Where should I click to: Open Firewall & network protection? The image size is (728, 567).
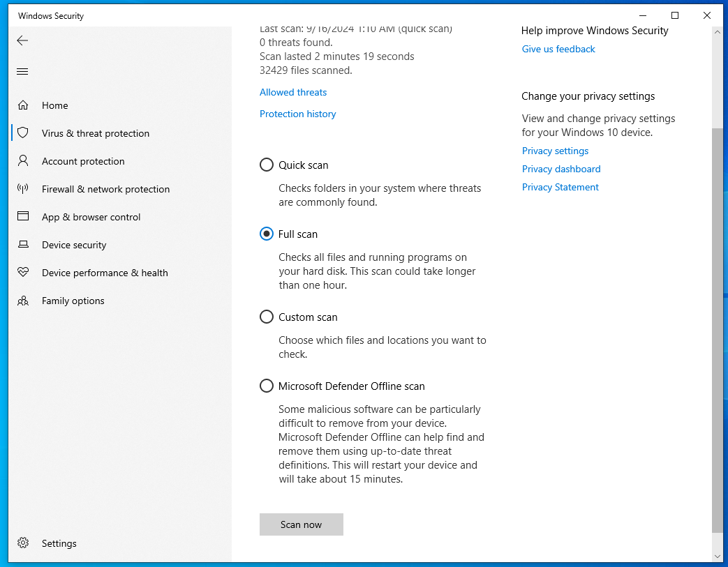pos(106,189)
